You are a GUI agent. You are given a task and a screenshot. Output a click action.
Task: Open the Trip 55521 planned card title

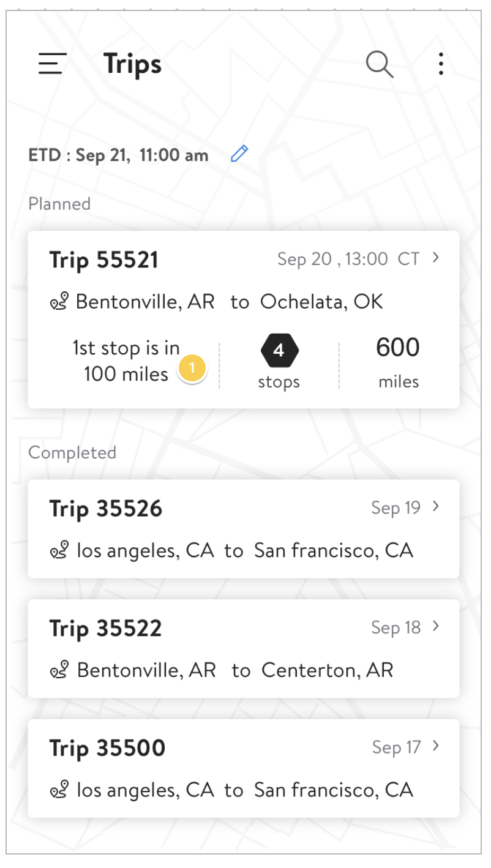point(104,260)
